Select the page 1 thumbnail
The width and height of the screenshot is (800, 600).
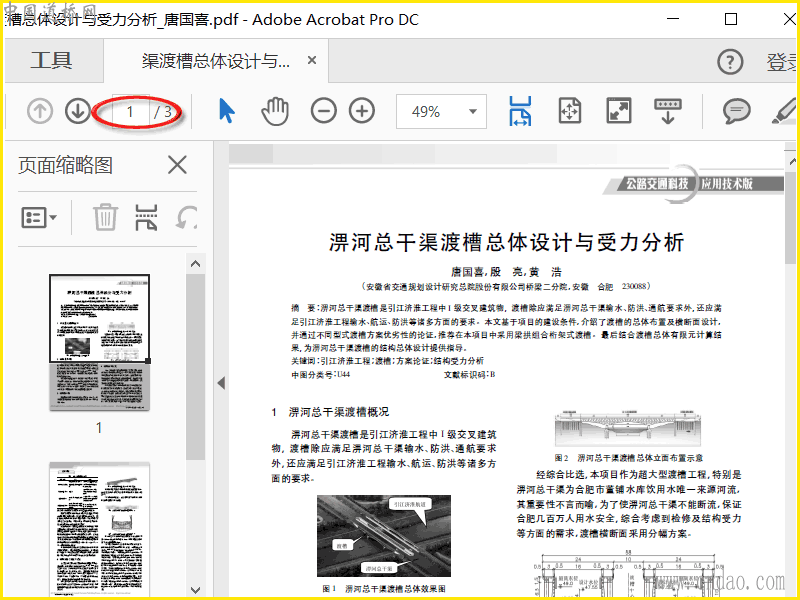[x=99, y=342]
